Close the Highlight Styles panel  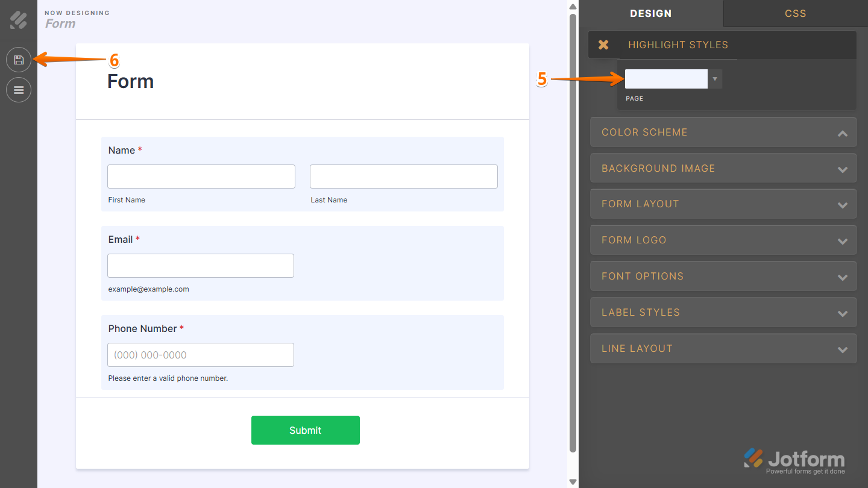tap(605, 44)
